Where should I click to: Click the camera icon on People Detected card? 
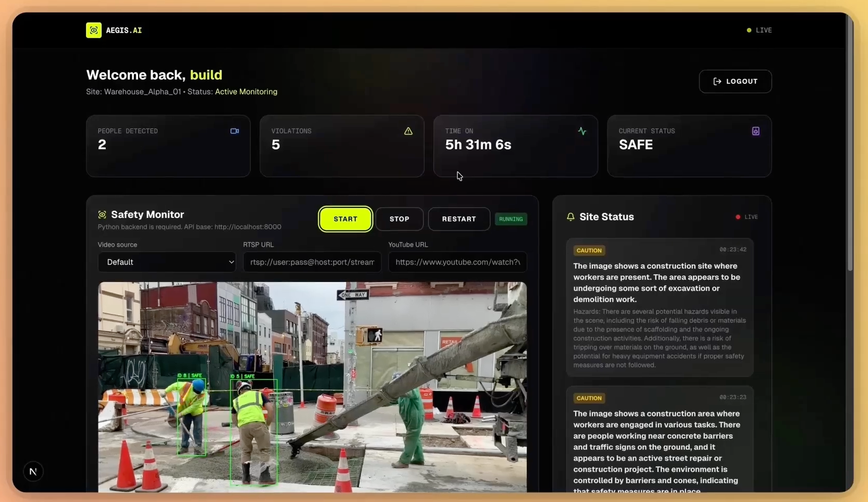pos(235,131)
